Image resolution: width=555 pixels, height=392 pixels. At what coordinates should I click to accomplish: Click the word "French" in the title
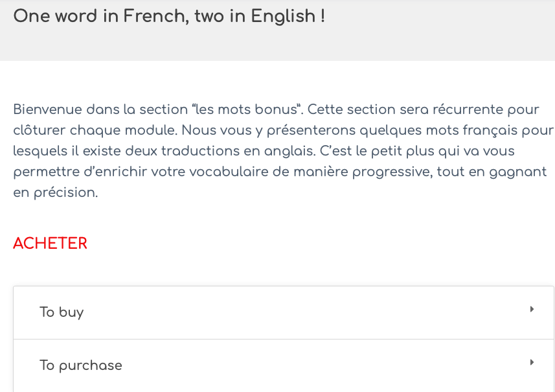click(144, 16)
